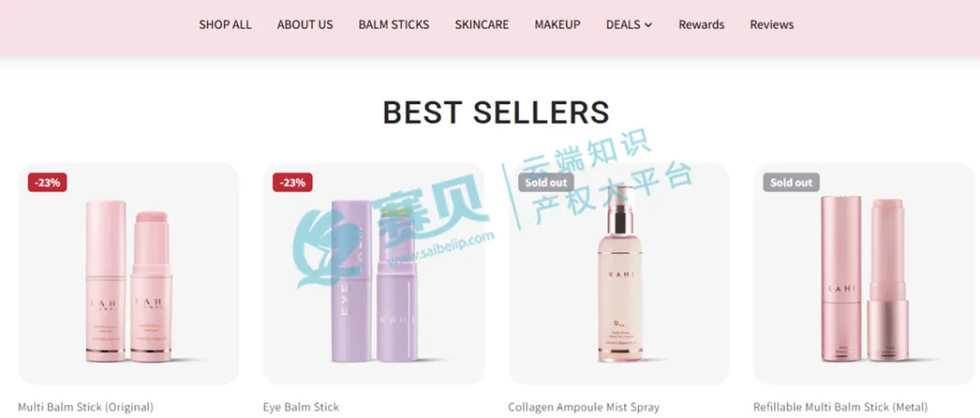
Task: Open the MAKEUP category
Action: pyautogui.click(x=557, y=25)
